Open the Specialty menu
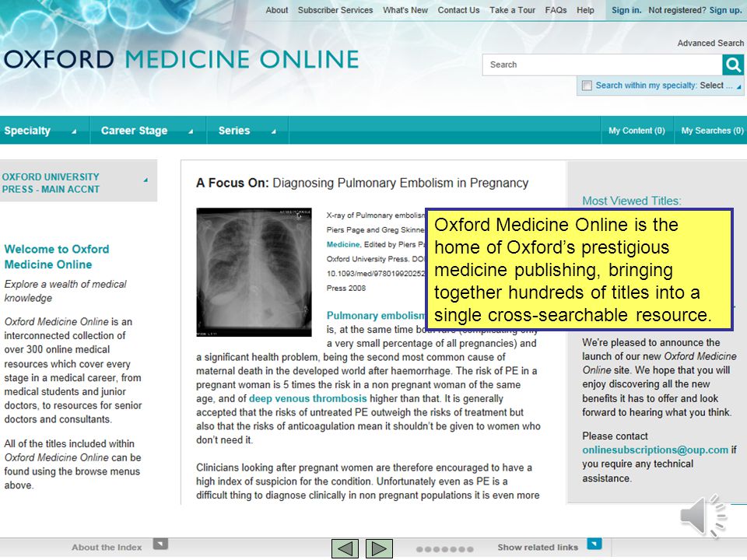The height and width of the screenshot is (560, 747). pos(45,131)
